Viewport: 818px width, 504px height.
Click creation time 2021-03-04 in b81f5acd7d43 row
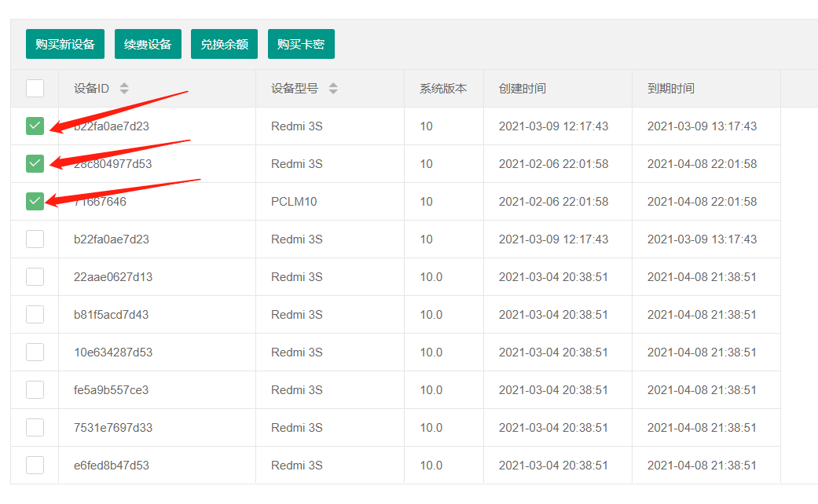[553, 314]
